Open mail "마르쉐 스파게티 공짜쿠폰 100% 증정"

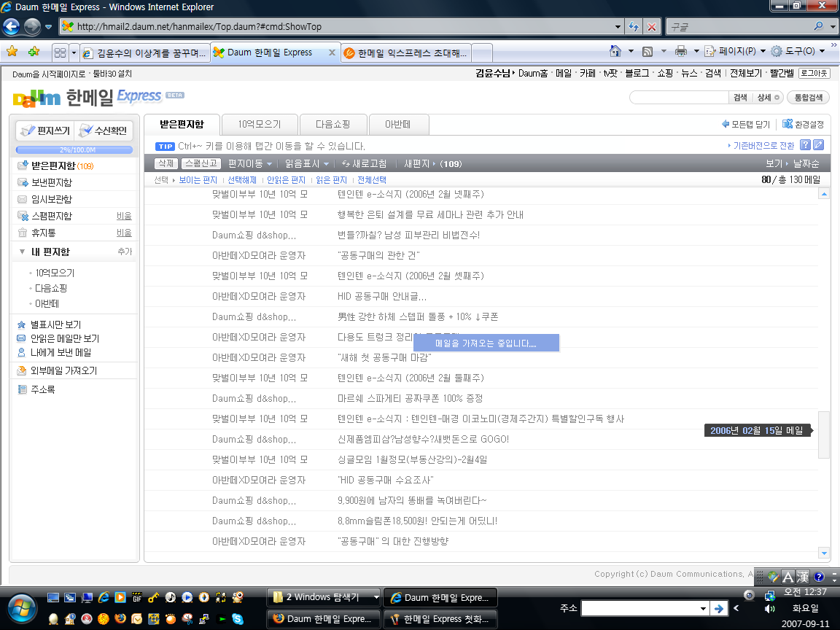pos(411,399)
